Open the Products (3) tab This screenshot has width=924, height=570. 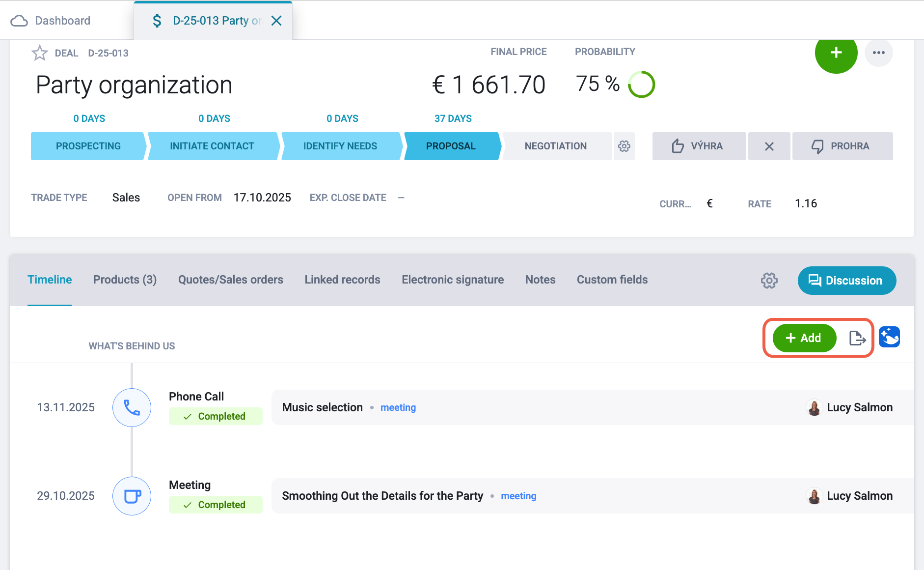[125, 280]
